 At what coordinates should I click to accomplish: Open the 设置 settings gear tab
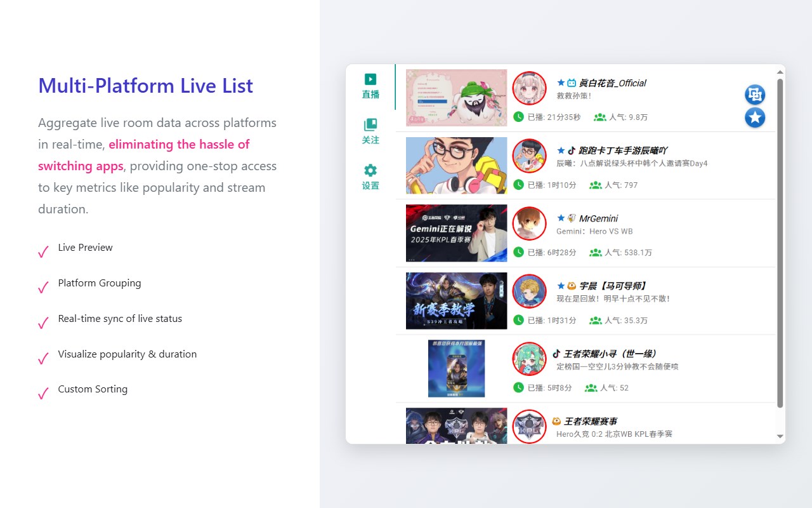click(370, 178)
